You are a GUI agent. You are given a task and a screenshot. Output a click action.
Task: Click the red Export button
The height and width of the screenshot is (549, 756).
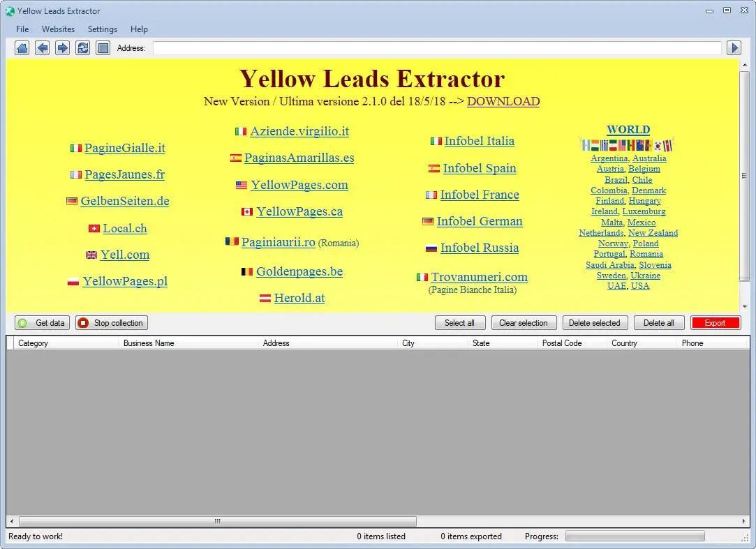coord(715,323)
